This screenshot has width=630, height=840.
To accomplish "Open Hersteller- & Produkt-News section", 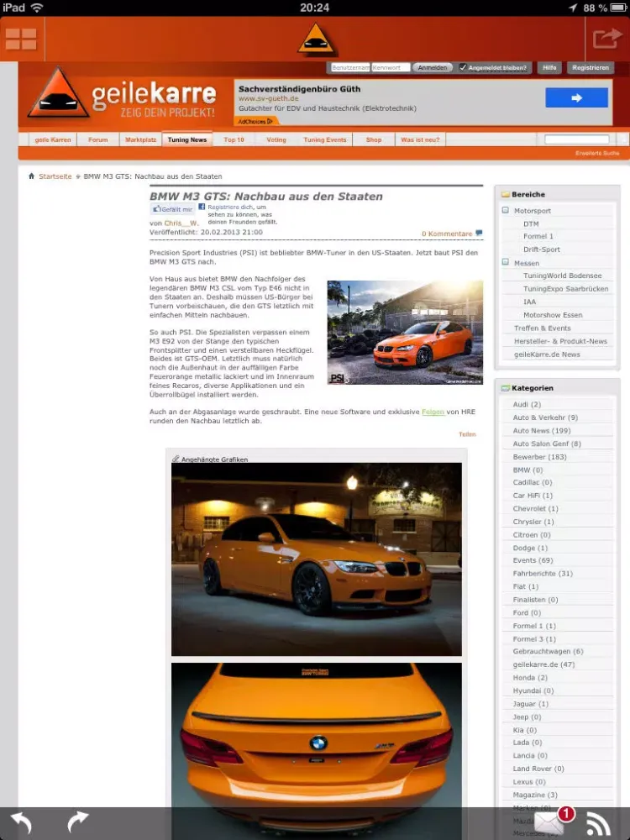I will pos(560,341).
